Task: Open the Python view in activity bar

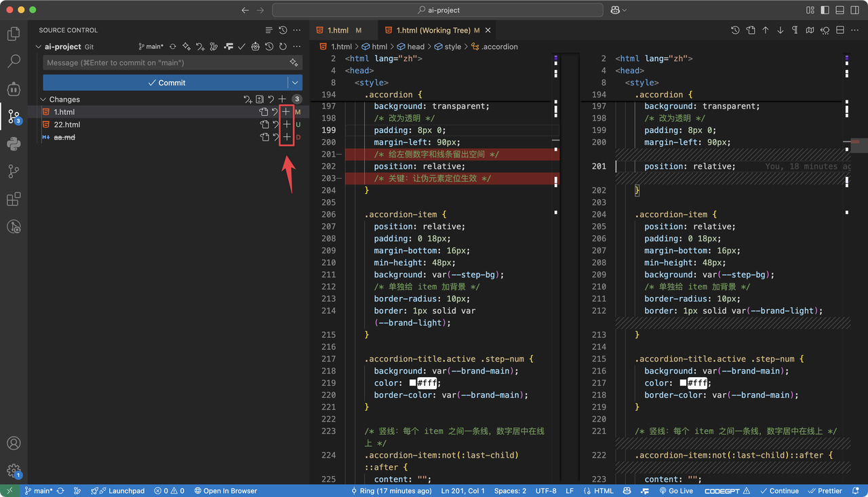Action: (x=14, y=144)
